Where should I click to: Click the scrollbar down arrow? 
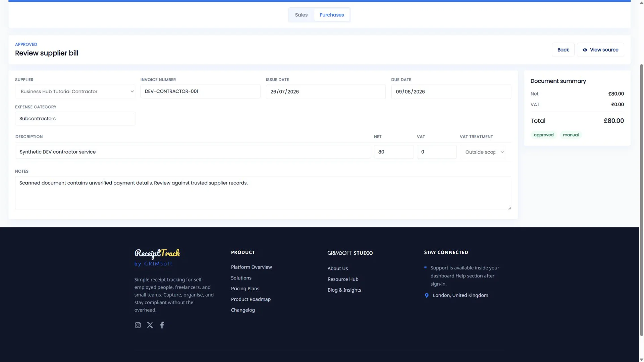click(641, 360)
